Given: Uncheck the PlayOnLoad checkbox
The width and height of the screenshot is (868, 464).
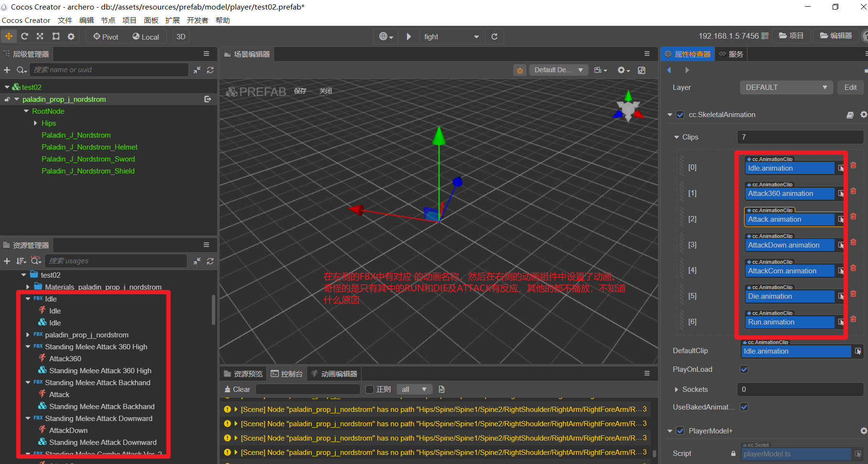Looking at the screenshot, I should (744, 369).
